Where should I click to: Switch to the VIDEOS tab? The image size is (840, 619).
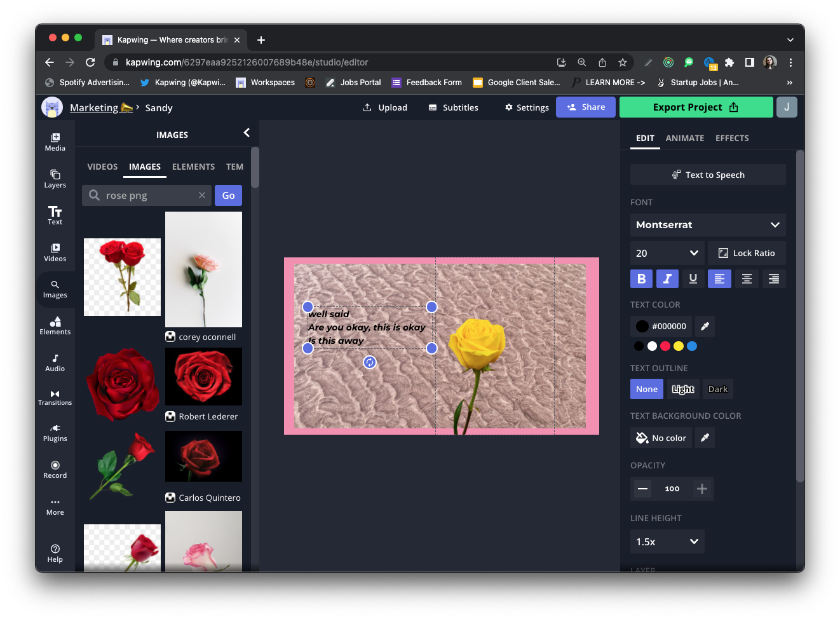[102, 167]
